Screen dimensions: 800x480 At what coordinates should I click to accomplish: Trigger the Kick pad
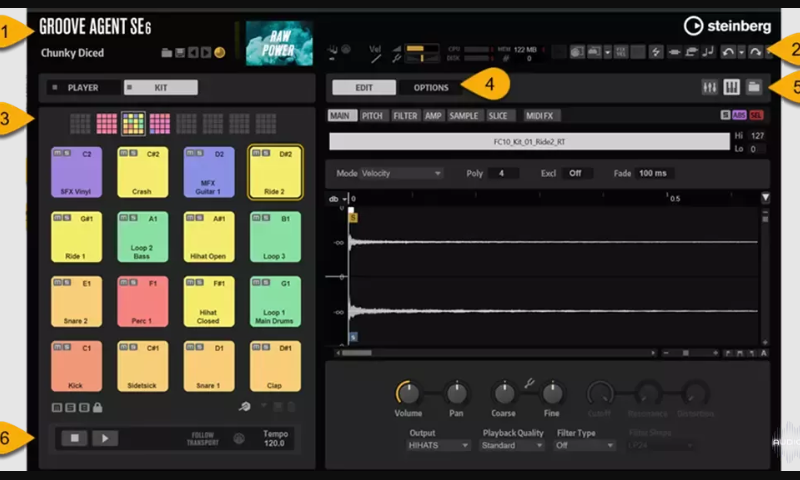tap(76, 366)
